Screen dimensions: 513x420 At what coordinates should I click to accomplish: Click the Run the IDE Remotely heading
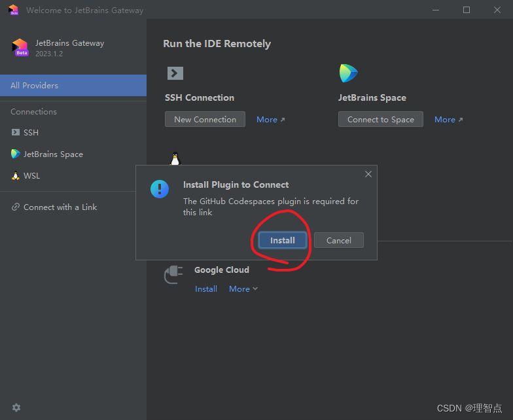pyautogui.click(x=217, y=44)
